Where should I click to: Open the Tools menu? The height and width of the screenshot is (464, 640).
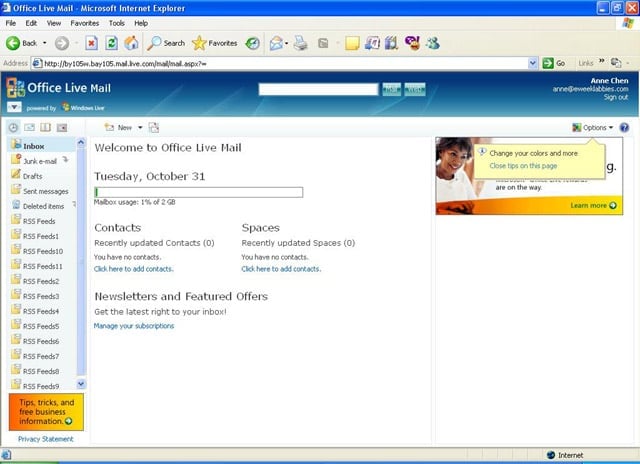[x=116, y=23]
